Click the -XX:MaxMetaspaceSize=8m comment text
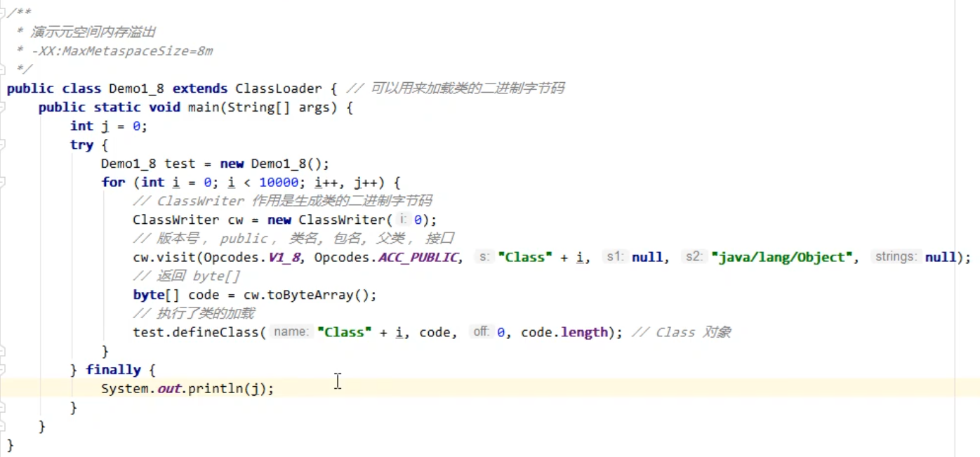Viewport: 980px width, 457px height. (122, 51)
